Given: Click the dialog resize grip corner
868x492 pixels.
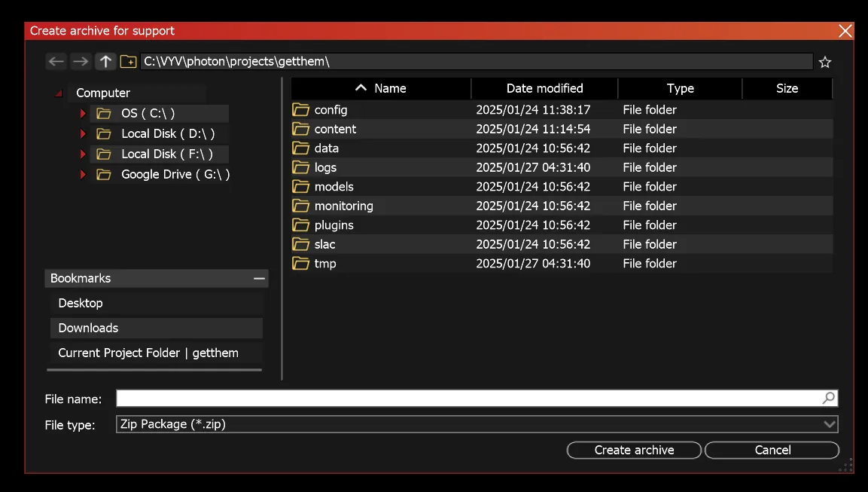Looking at the screenshot, I should click(x=846, y=466).
